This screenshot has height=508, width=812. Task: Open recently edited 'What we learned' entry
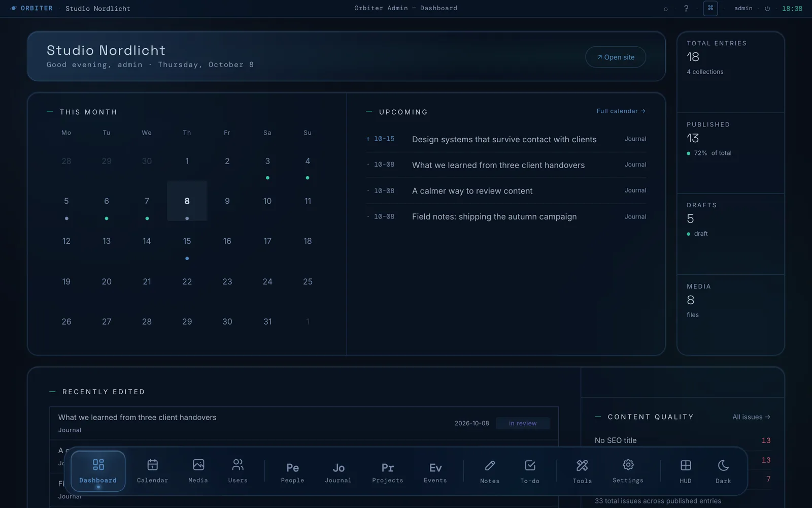[304, 423]
